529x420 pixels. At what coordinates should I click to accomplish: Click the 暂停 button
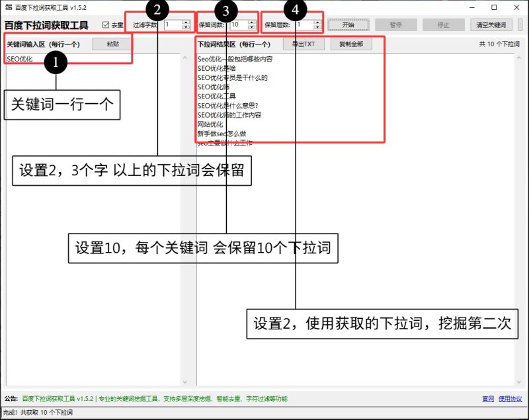395,24
